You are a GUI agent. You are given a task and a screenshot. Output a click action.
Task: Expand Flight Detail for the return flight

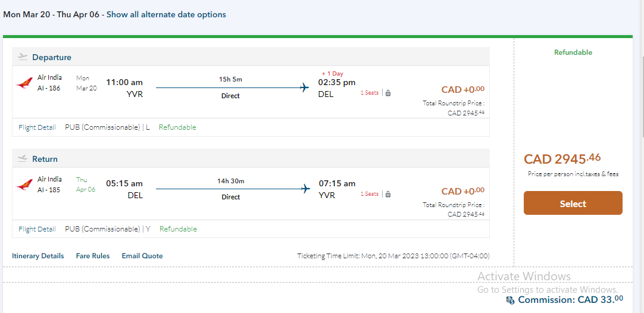pos(37,229)
